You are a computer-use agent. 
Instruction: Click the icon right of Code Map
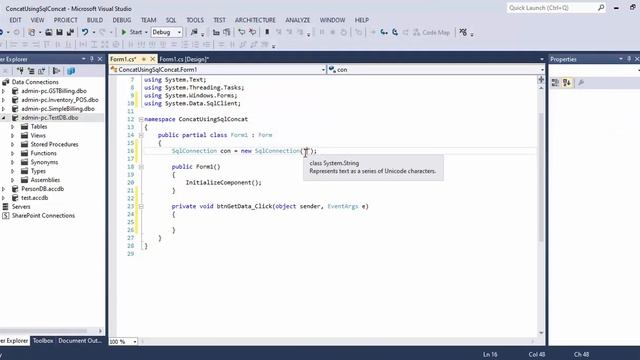coord(463,32)
